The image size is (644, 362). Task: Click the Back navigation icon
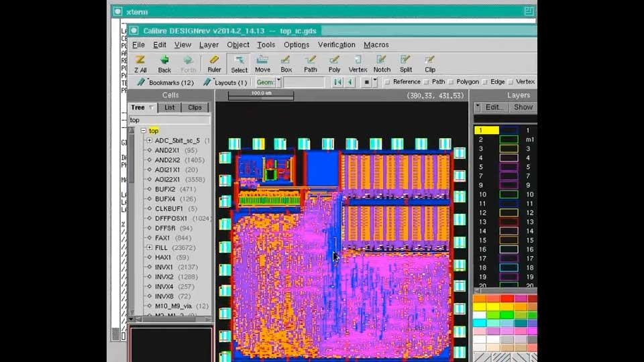(x=164, y=64)
